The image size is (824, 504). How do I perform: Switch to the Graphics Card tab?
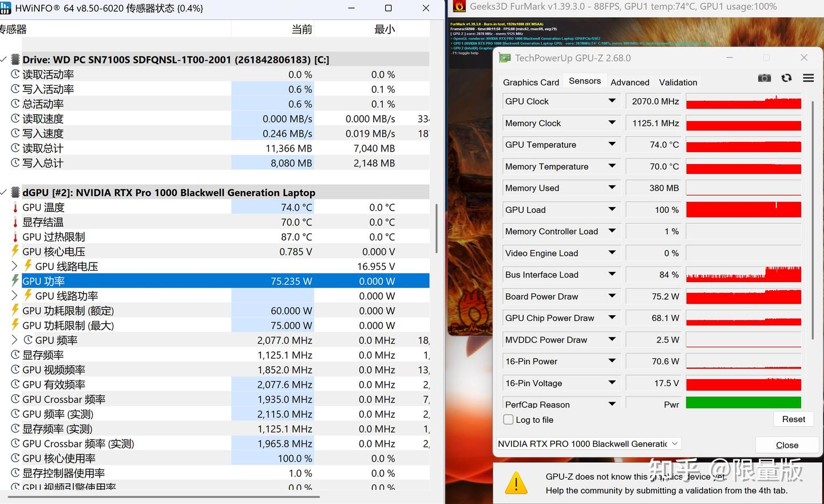[x=531, y=82]
